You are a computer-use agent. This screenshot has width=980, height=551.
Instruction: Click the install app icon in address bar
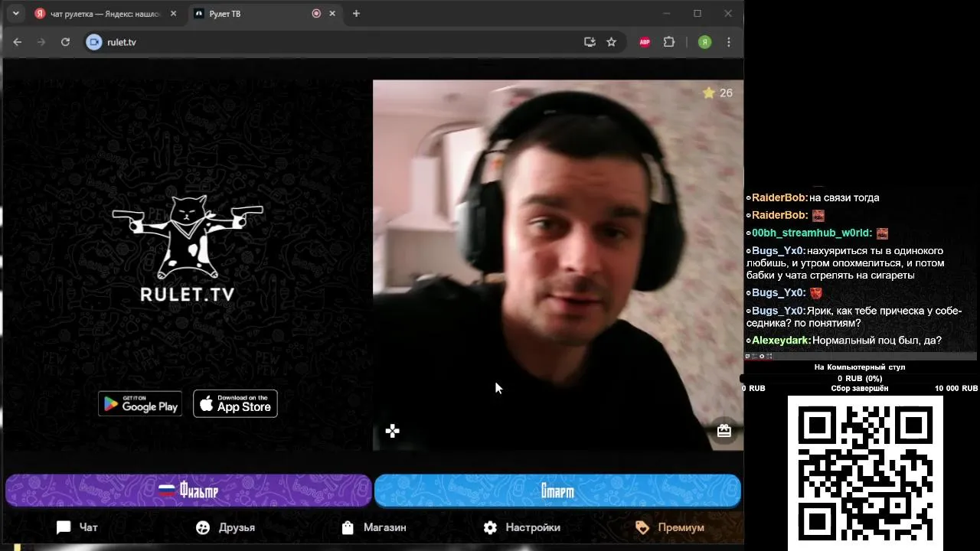pos(590,42)
